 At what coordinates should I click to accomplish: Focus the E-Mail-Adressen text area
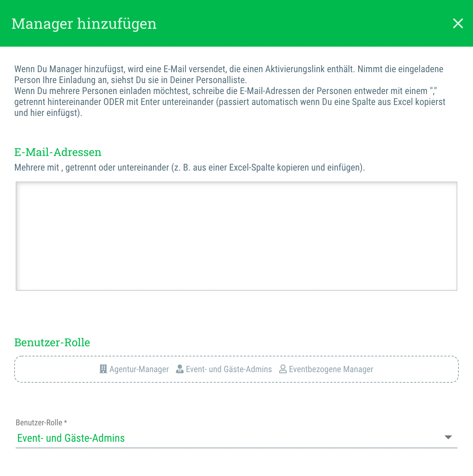point(236,236)
